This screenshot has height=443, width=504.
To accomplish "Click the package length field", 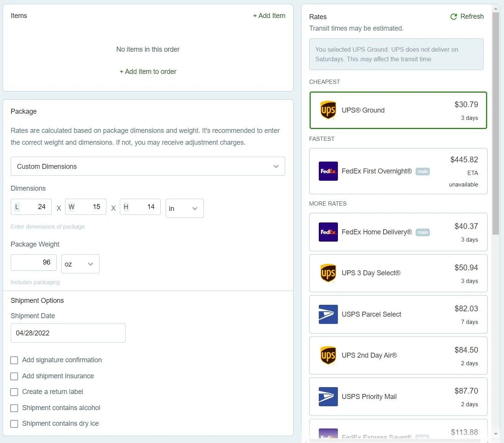I will pyautogui.click(x=31, y=207).
